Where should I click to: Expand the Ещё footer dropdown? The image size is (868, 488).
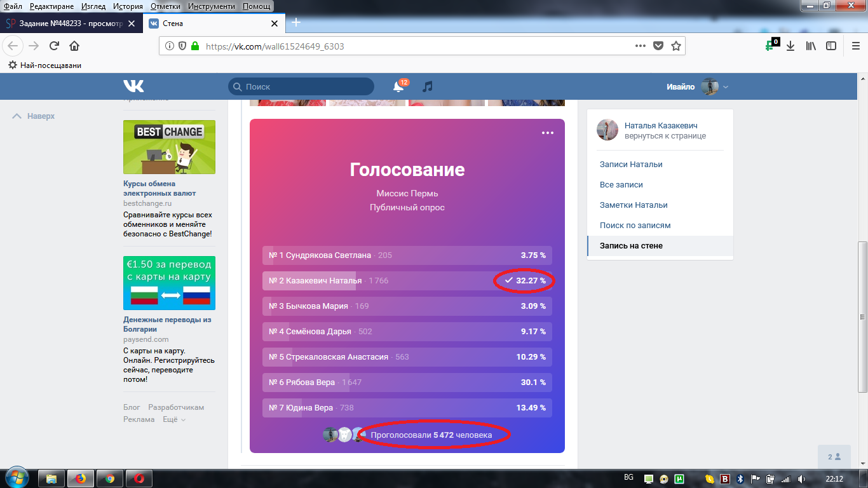pyautogui.click(x=174, y=419)
